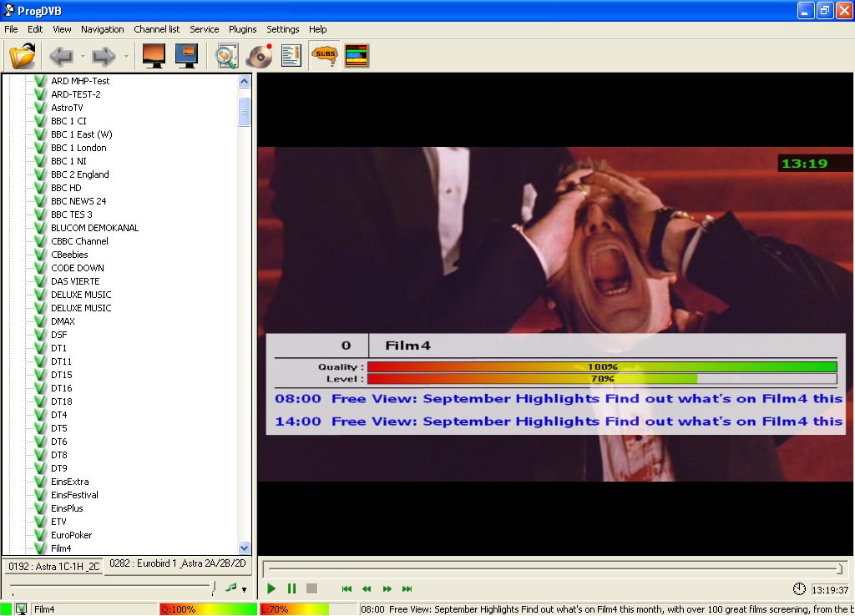Image resolution: width=855 pixels, height=616 pixels.
Task: Open the Edit menu
Action: (x=35, y=29)
